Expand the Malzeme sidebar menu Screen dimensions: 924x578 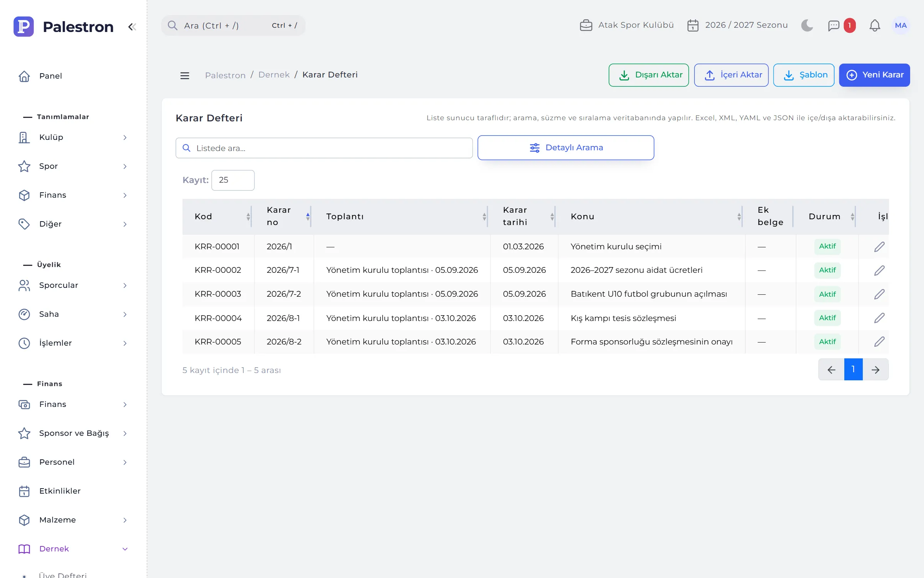point(73,520)
